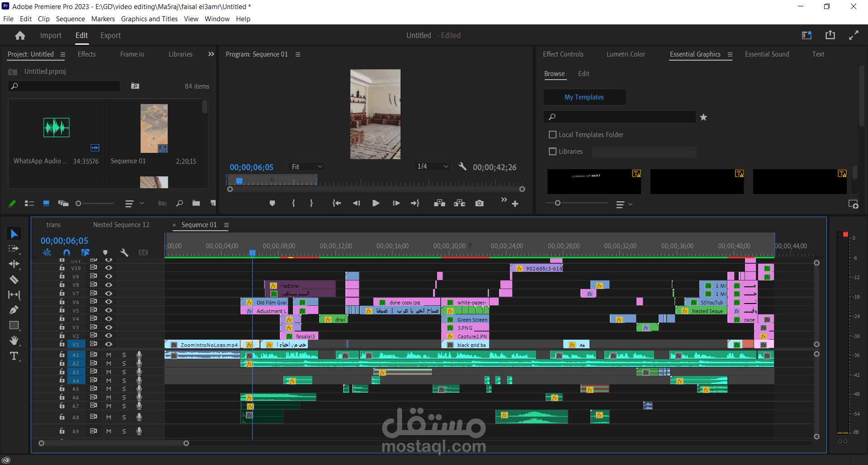Mute audio track A1

[108, 355]
